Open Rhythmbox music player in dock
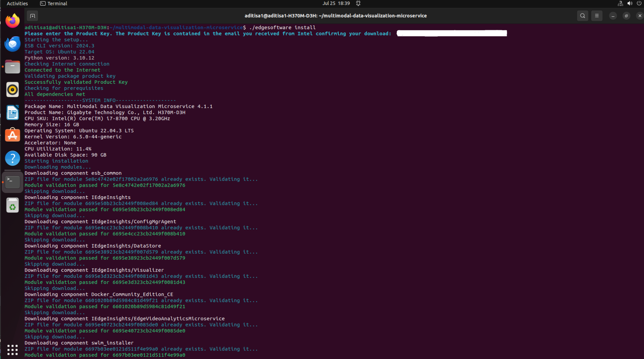644x359 pixels. [12, 90]
